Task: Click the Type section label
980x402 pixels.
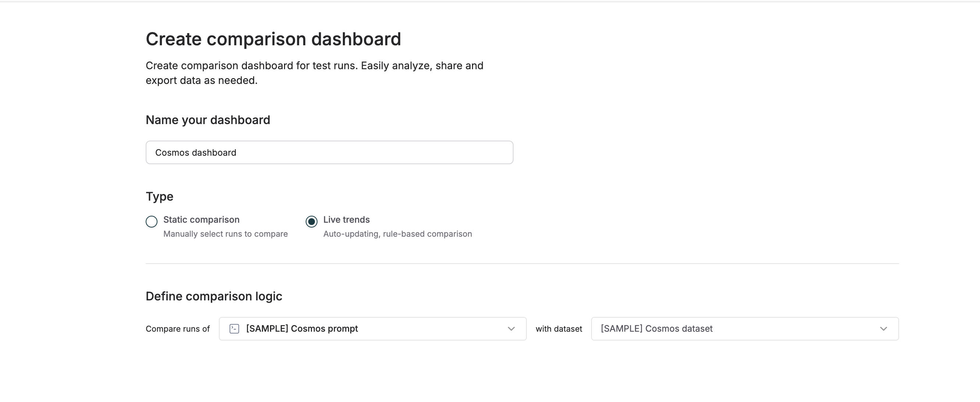Action: pos(159,196)
